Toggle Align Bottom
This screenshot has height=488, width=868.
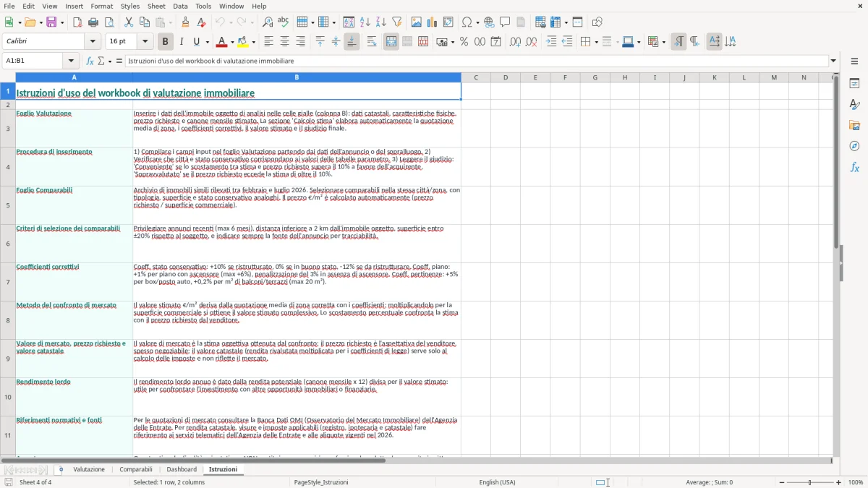point(352,42)
